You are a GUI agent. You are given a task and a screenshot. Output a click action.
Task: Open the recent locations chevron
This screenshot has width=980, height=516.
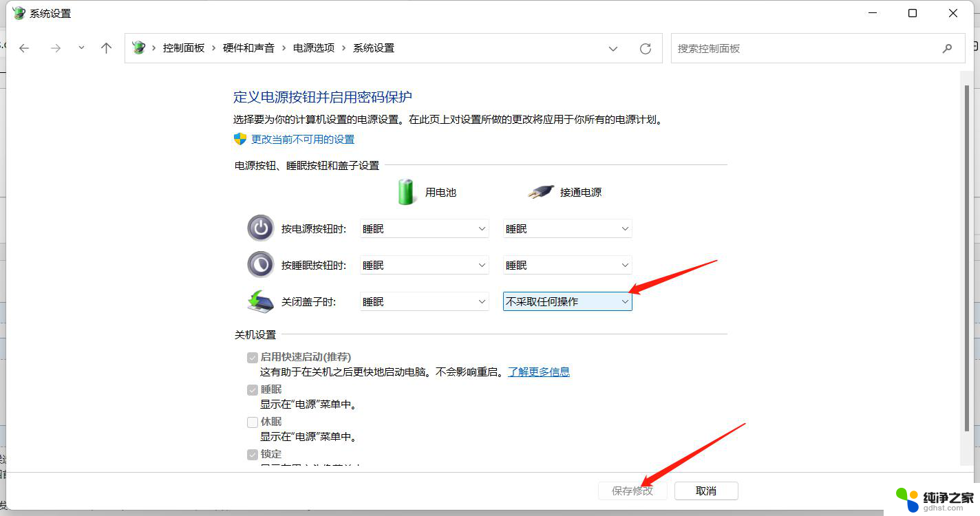pyautogui.click(x=81, y=48)
